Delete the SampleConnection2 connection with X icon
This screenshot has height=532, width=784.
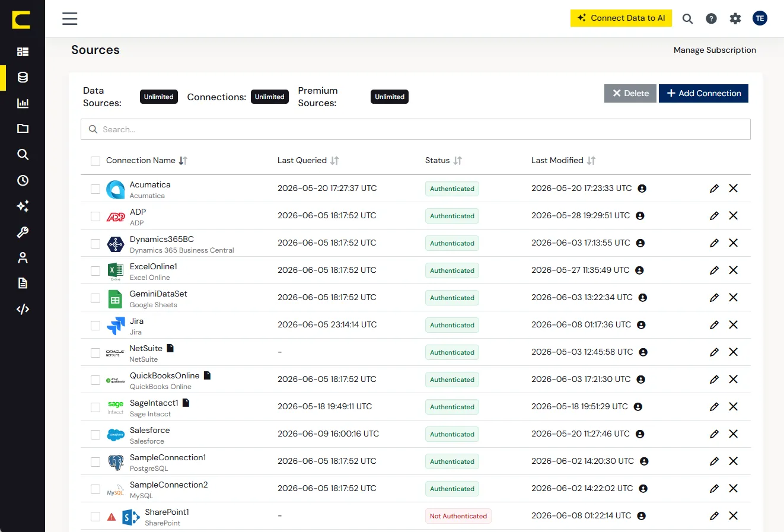point(734,489)
